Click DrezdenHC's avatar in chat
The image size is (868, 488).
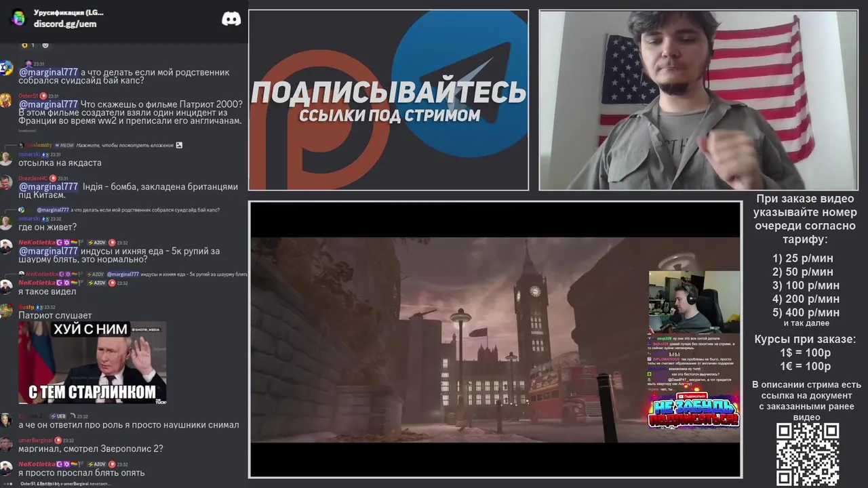coord(6,182)
